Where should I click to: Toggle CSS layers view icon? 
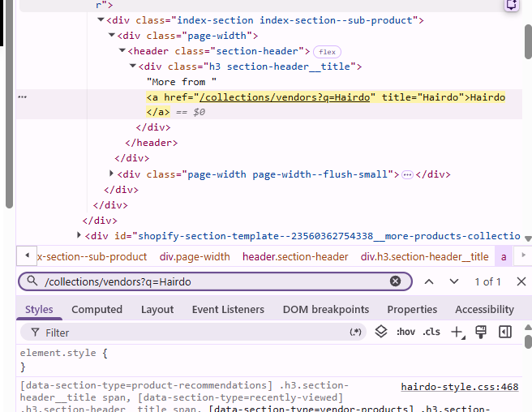[381, 332]
